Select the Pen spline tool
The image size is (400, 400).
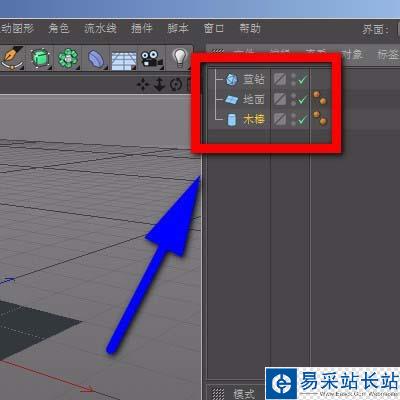(x=13, y=58)
